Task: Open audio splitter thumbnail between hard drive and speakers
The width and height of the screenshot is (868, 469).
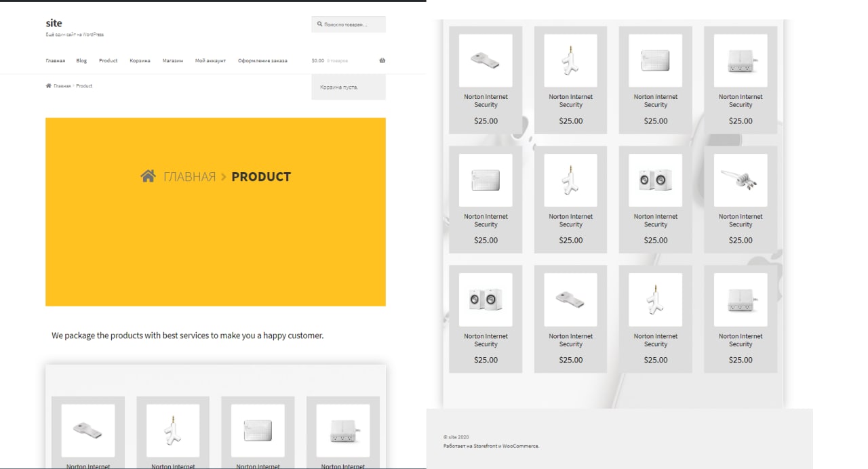Action: tap(571, 180)
